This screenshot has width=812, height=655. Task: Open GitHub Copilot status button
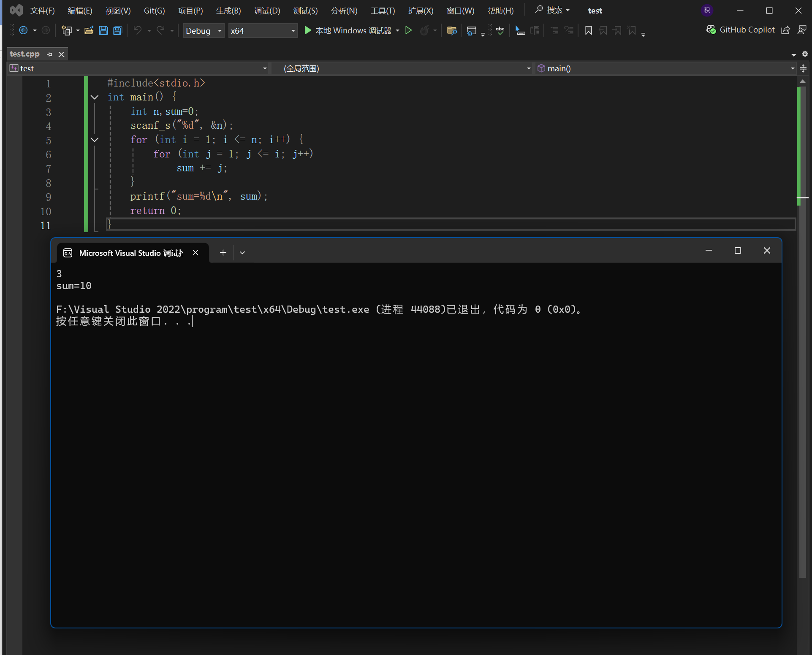(741, 30)
